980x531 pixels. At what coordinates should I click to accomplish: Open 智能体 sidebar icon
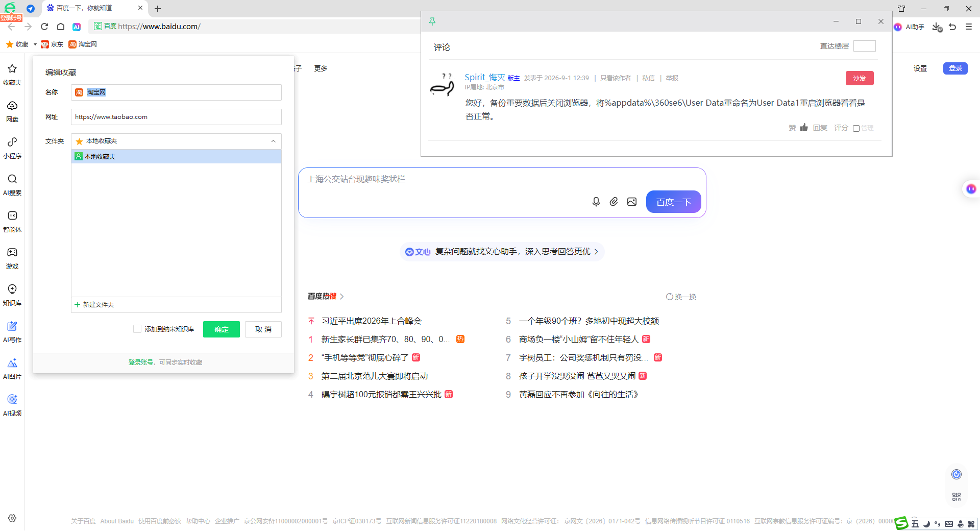[x=12, y=221]
